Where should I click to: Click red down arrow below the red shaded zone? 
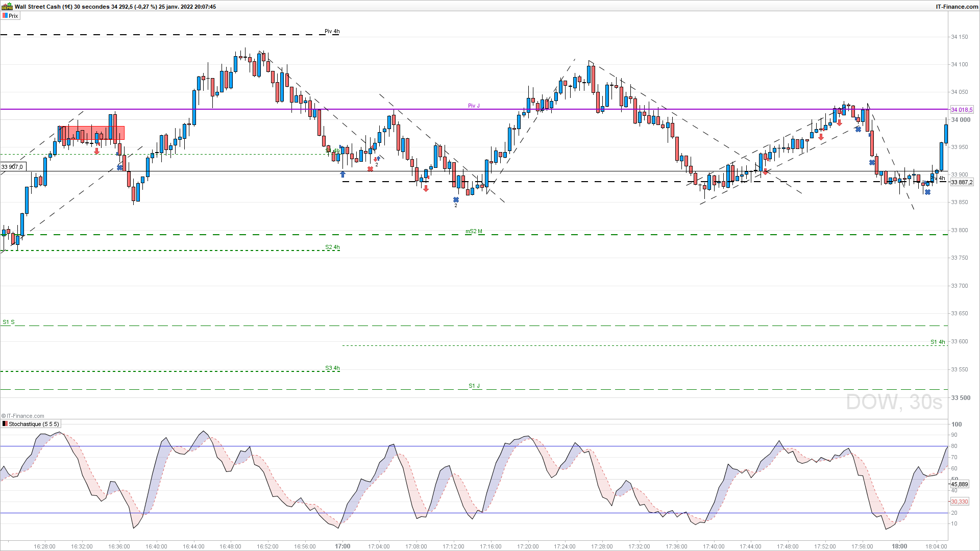pyautogui.click(x=97, y=152)
